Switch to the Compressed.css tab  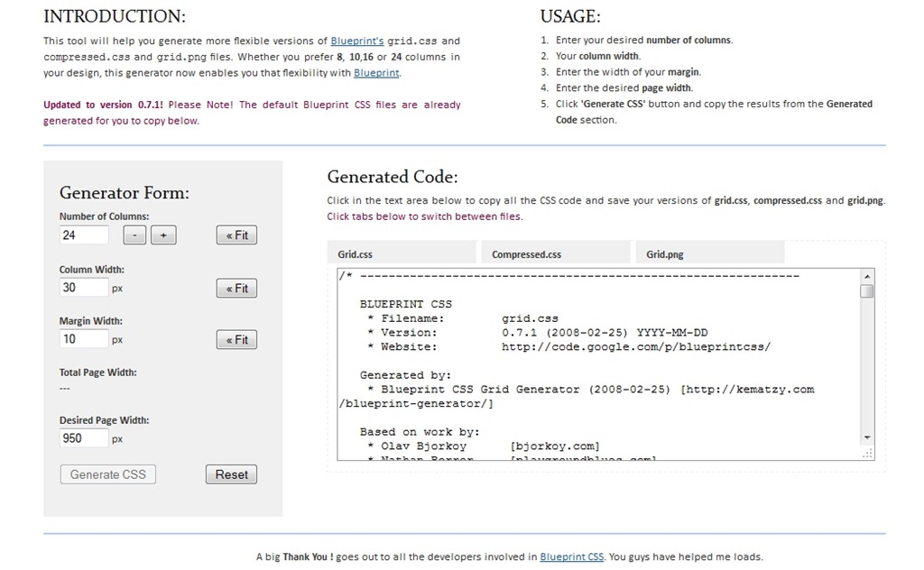[x=556, y=253]
